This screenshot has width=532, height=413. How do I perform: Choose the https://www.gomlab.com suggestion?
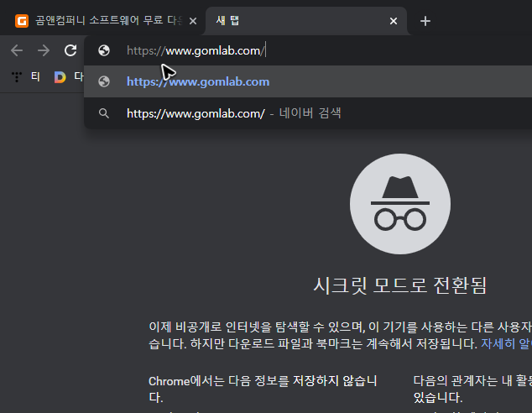(x=308, y=81)
